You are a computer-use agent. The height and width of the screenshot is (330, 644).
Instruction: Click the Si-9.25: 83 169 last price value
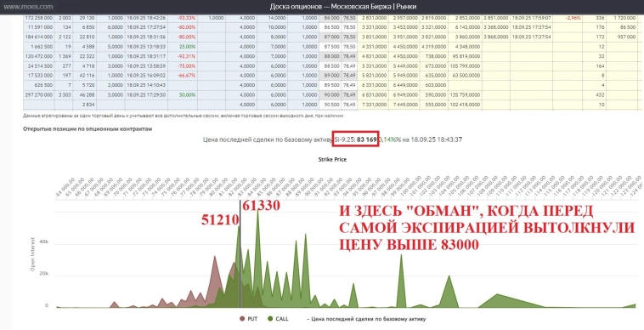click(356, 139)
